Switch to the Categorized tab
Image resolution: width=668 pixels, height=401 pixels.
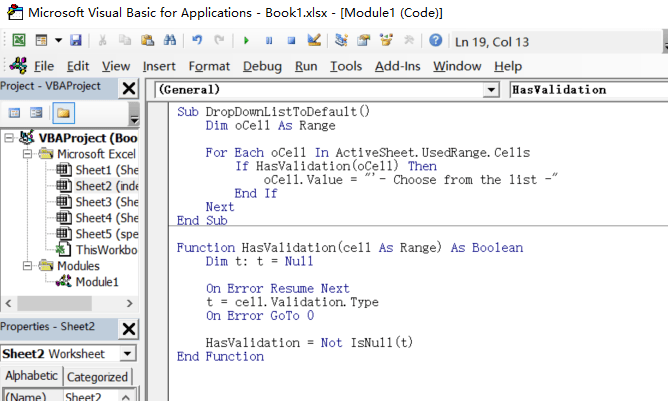98,377
